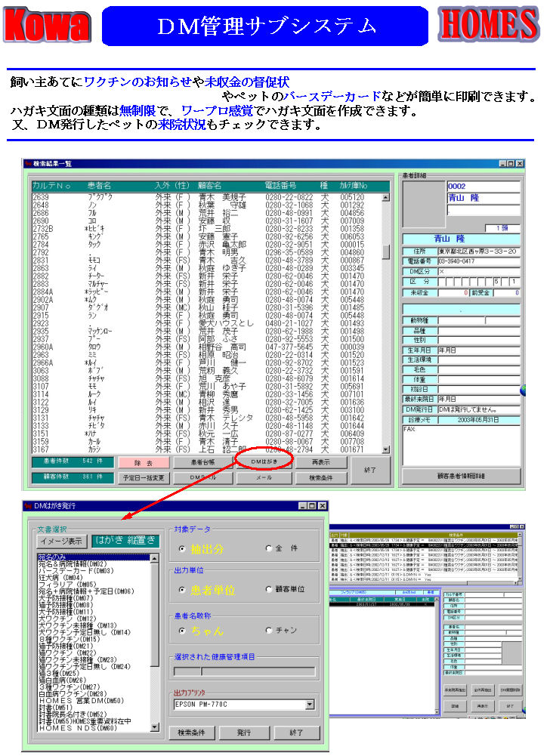Choose 患者単位 output unit
Screen dimensions: 553x756
point(182,590)
